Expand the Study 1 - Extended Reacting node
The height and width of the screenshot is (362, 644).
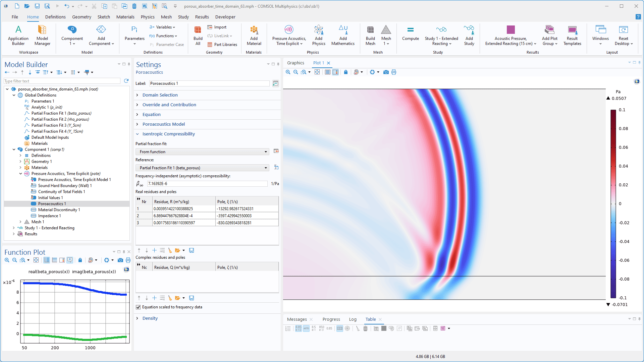14,228
